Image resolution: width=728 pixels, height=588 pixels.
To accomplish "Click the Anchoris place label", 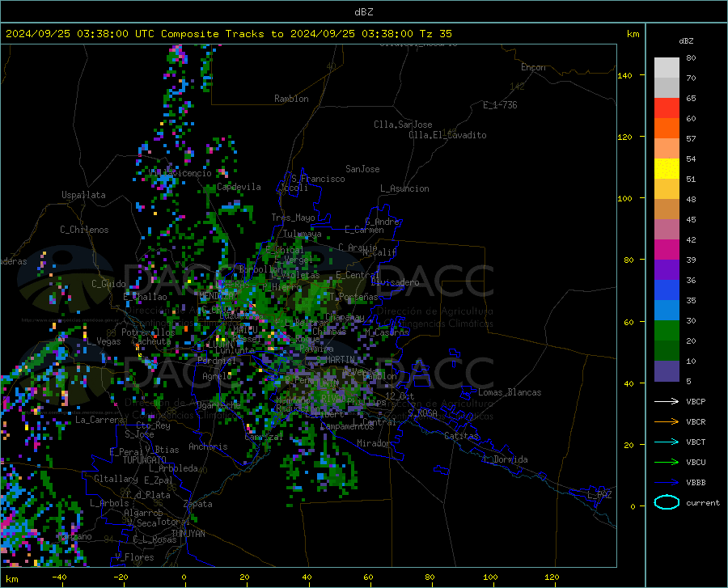I will [208, 446].
